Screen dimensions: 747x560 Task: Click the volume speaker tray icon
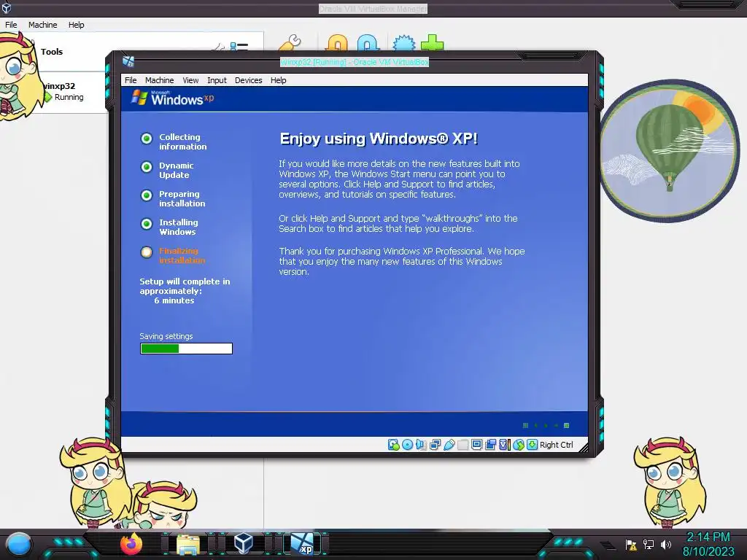point(665,544)
